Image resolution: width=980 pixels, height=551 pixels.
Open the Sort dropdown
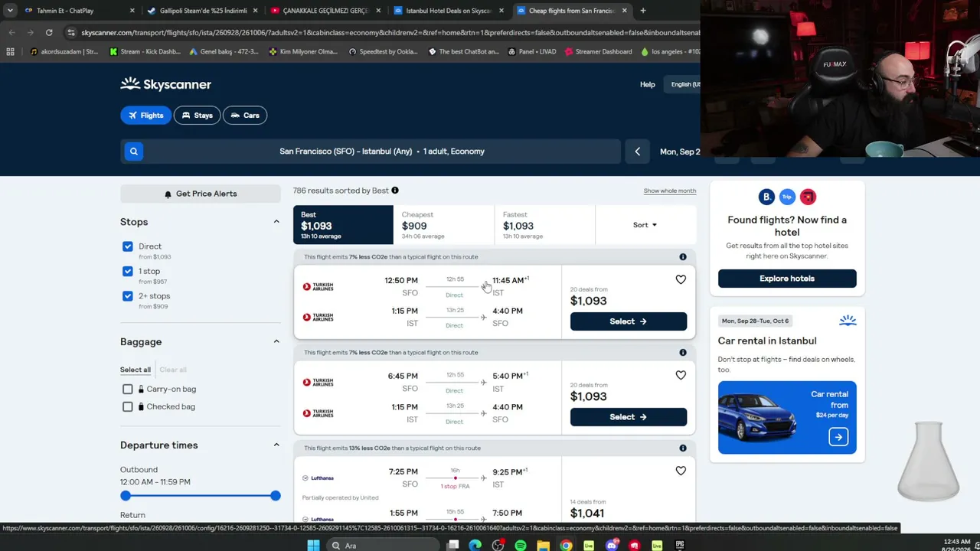(x=645, y=225)
